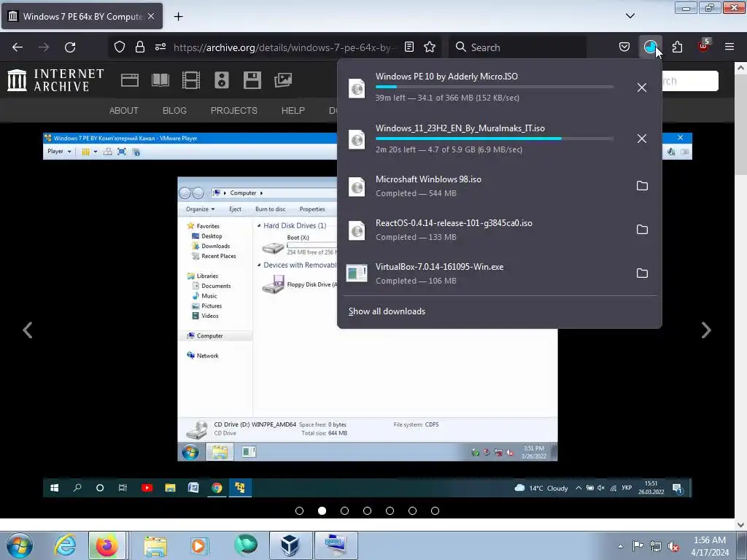The image size is (747, 560).
Task: Open the Save to Pocket icon
Action: (624, 47)
